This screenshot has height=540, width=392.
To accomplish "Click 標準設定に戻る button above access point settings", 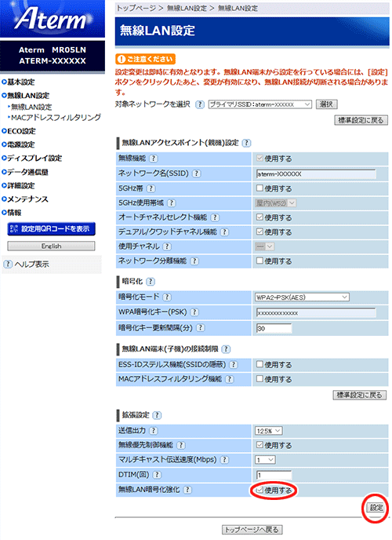I will (361, 120).
